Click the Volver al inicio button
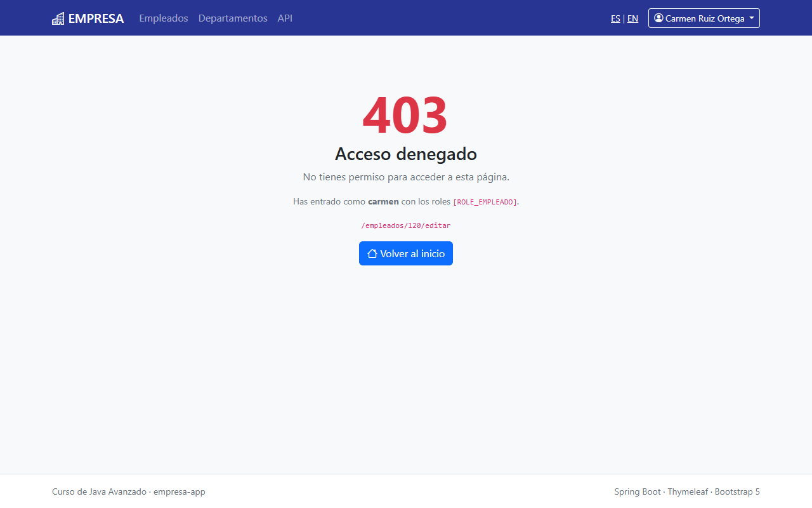 tap(406, 253)
